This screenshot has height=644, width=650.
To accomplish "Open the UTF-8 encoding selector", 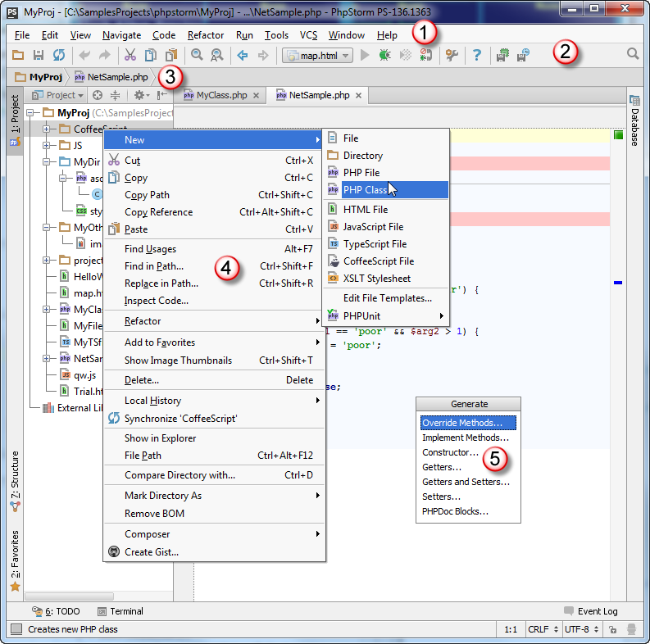I will click(x=582, y=629).
